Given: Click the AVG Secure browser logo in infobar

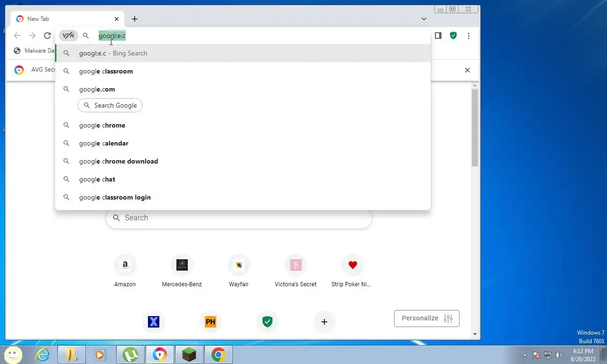Looking at the screenshot, I should click(x=19, y=70).
